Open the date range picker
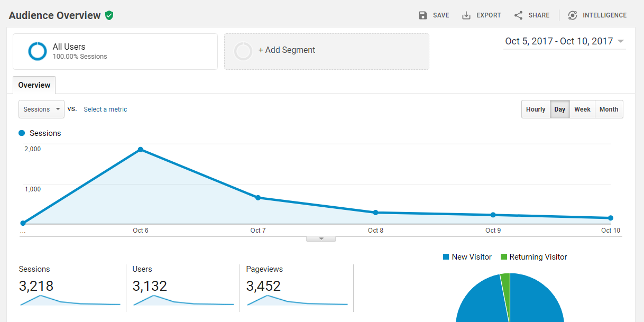This screenshot has height=322, width=644. click(565, 41)
